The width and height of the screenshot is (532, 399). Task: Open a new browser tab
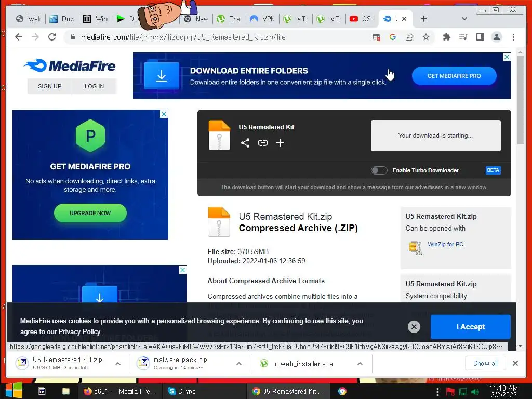point(424,19)
